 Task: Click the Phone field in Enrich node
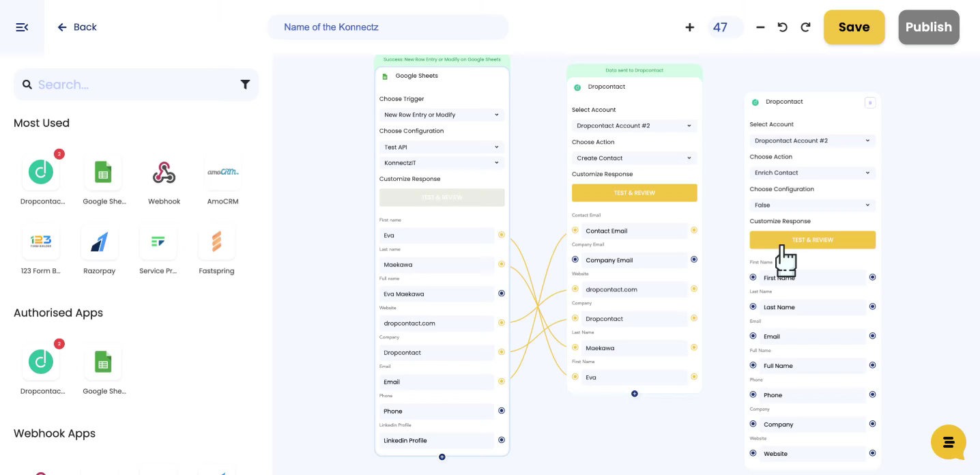point(812,395)
